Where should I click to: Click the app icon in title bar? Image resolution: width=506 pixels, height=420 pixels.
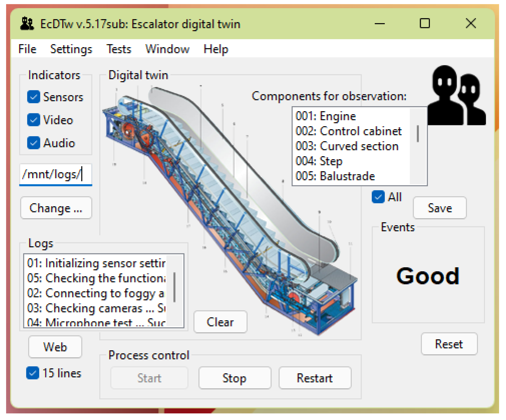coord(27,24)
